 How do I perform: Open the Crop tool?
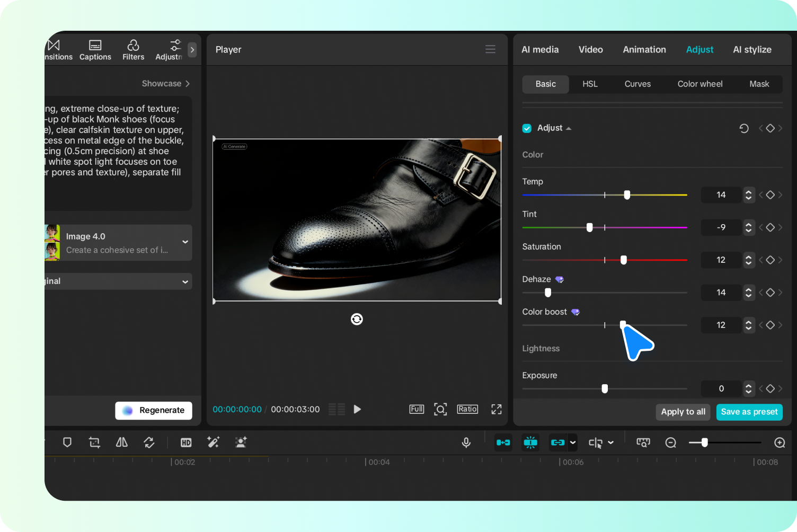point(94,442)
